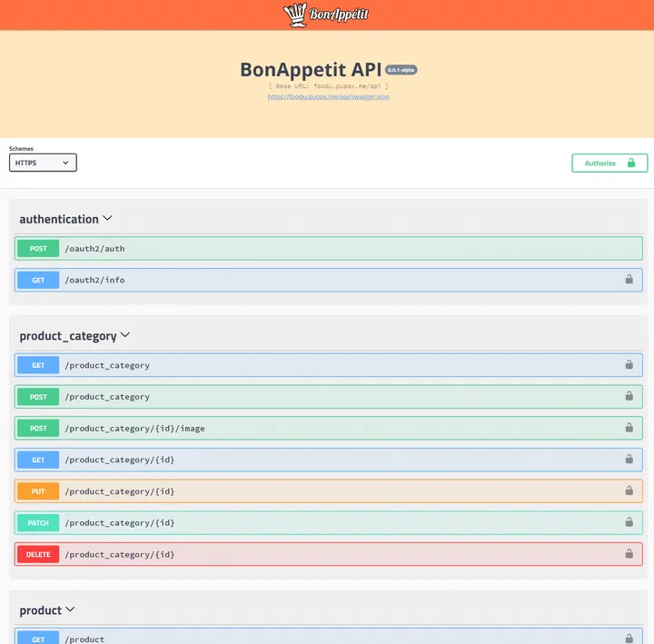The height and width of the screenshot is (644, 654).
Task: Click the Schemes label
Action: click(x=21, y=148)
